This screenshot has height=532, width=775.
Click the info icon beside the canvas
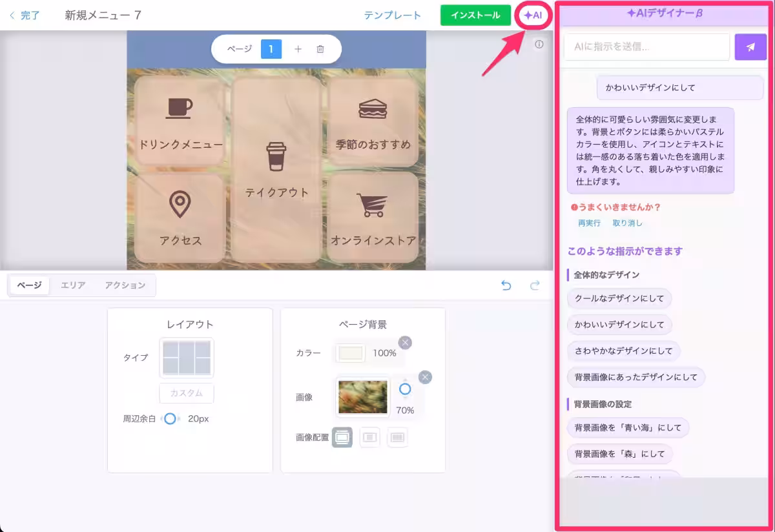tap(539, 44)
